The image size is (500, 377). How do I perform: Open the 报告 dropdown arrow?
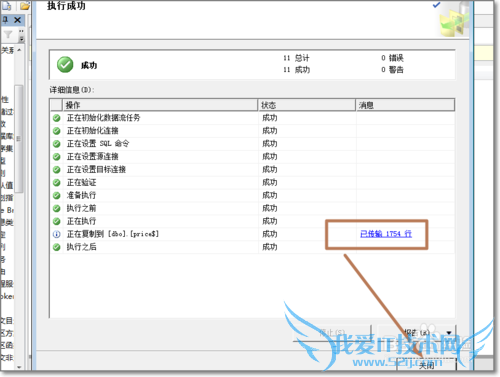click(x=449, y=332)
